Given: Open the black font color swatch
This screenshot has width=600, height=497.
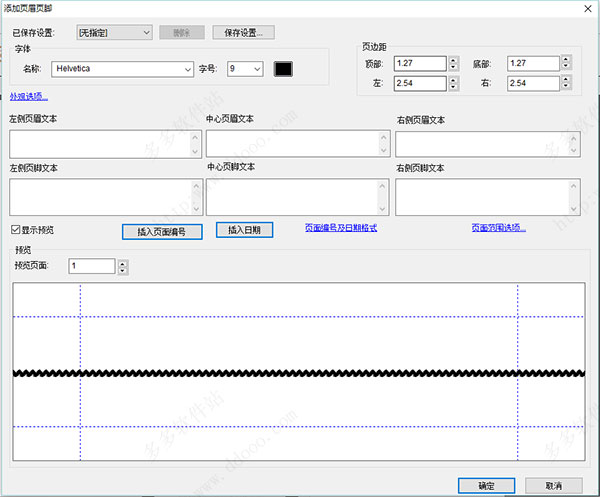Looking at the screenshot, I should tap(283, 69).
